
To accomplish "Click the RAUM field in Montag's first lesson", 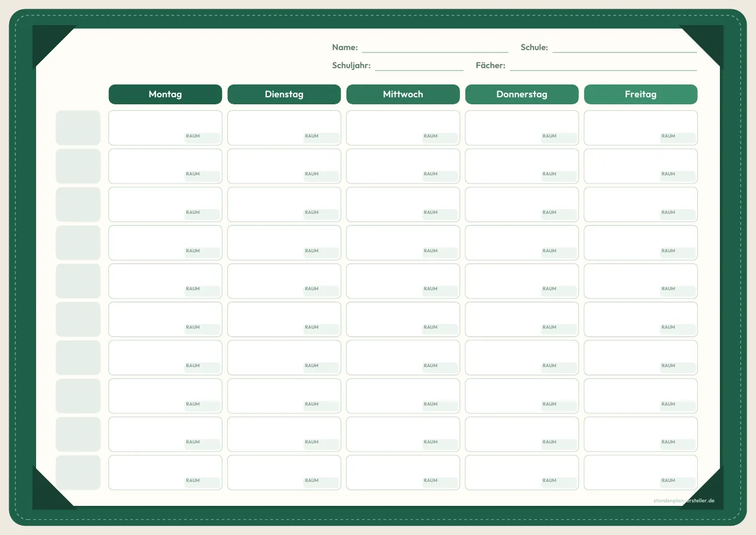I will [x=203, y=138].
